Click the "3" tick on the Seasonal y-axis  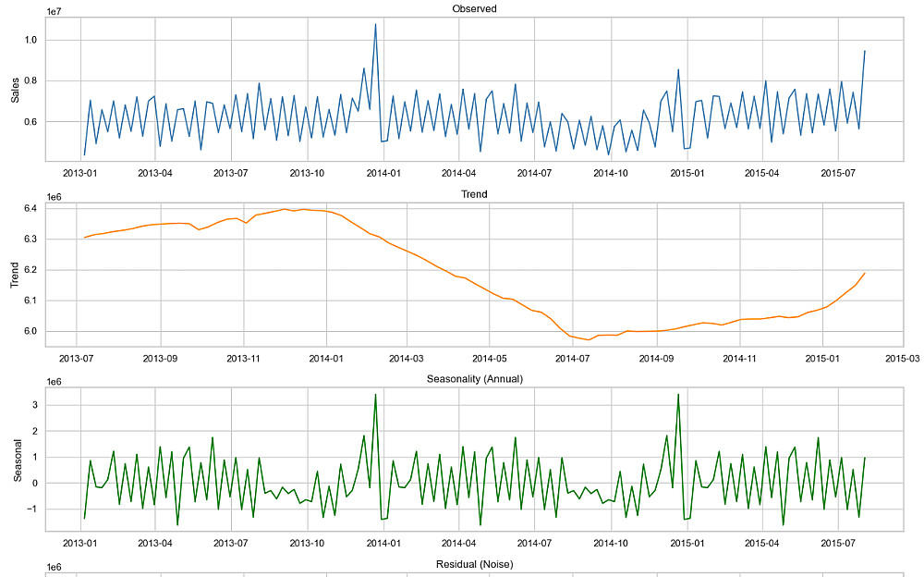click(35, 405)
